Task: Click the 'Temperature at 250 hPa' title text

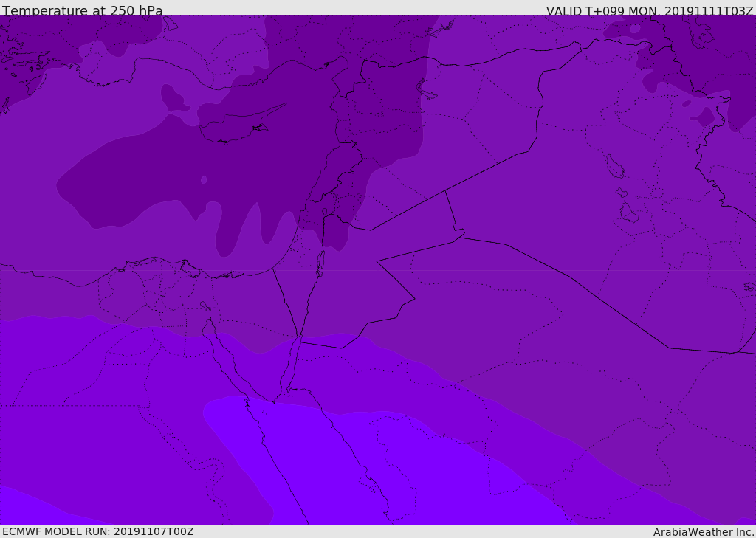Action: click(x=83, y=10)
